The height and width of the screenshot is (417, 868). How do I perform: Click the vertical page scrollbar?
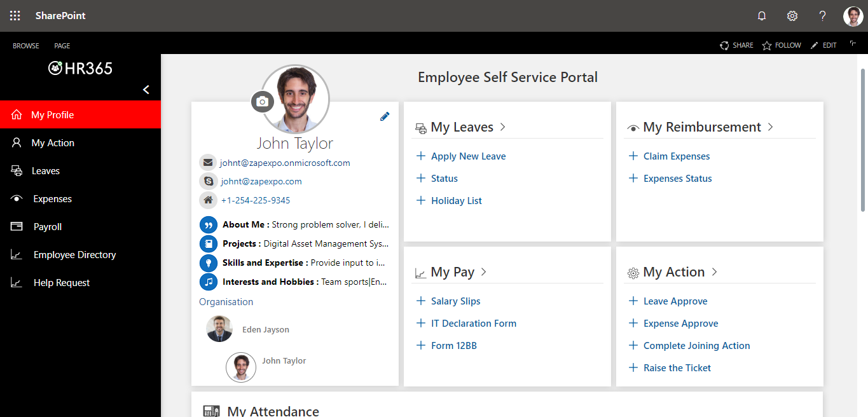click(863, 140)
